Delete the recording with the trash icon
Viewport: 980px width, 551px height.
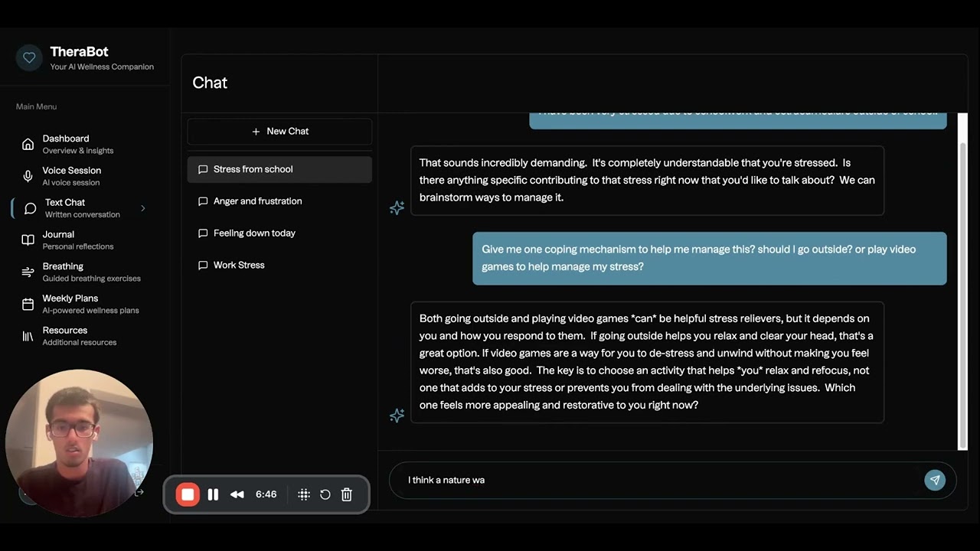[347, 494]
